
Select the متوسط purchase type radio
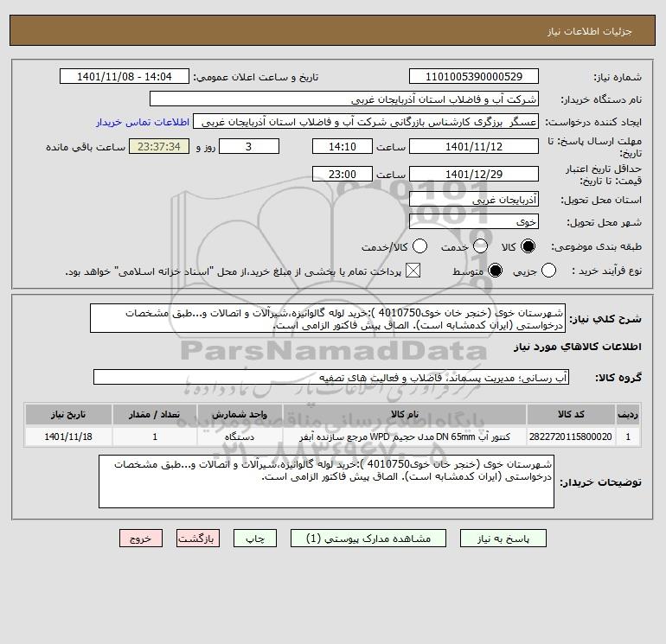click(495, 271)
